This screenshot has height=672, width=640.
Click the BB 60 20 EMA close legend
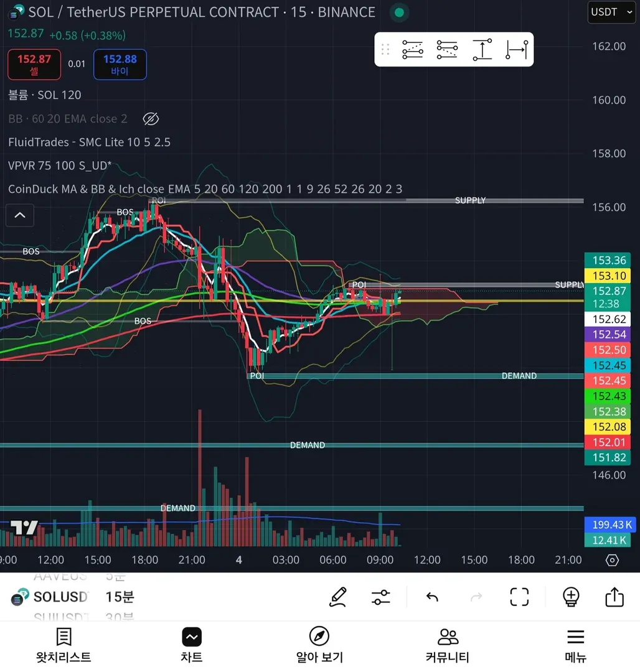tap(68, 119)
